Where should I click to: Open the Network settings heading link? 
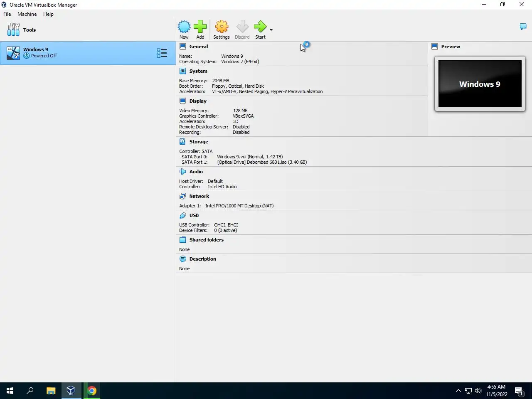point(199,196)
